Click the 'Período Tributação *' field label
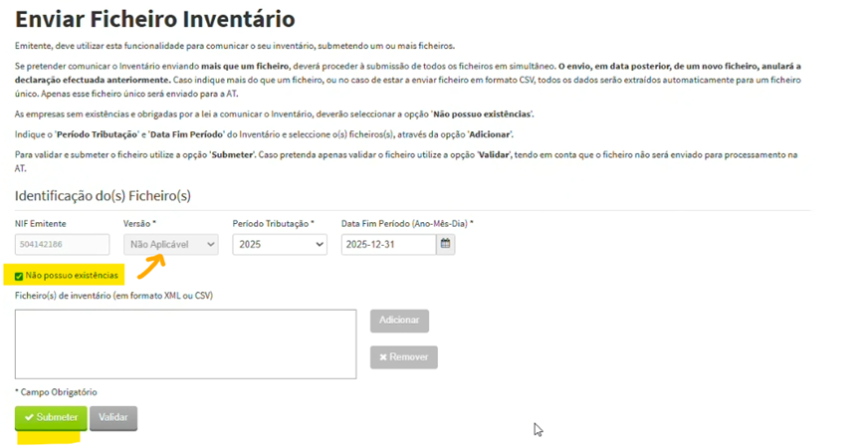Image resolution: width=868 pixels, height=447 pixels. 274,224
